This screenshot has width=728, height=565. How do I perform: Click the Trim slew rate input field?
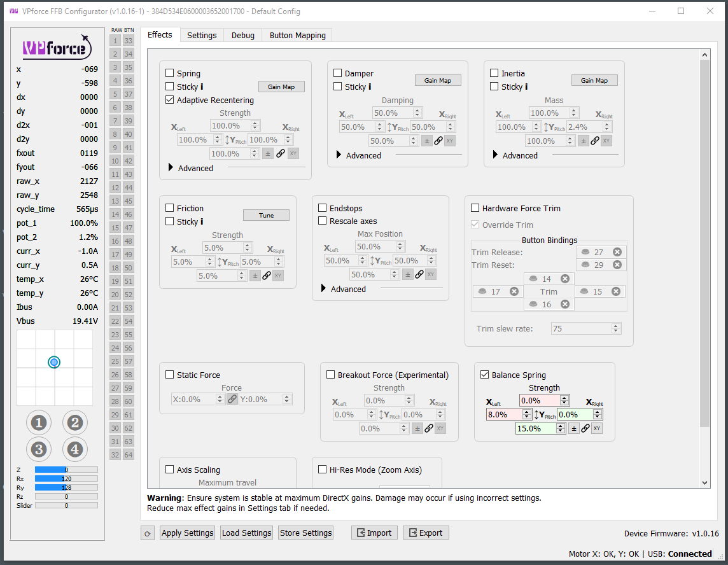582,328
